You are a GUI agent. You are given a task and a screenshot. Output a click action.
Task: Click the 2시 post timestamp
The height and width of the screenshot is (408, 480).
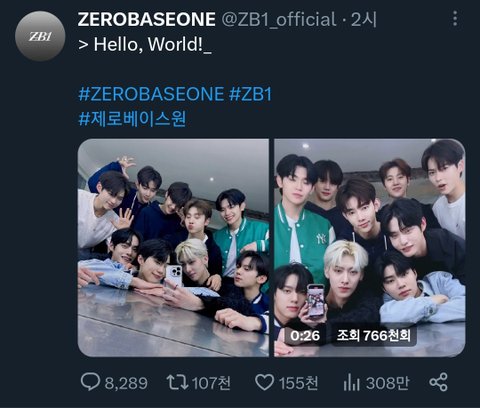(x=364, y=19)
